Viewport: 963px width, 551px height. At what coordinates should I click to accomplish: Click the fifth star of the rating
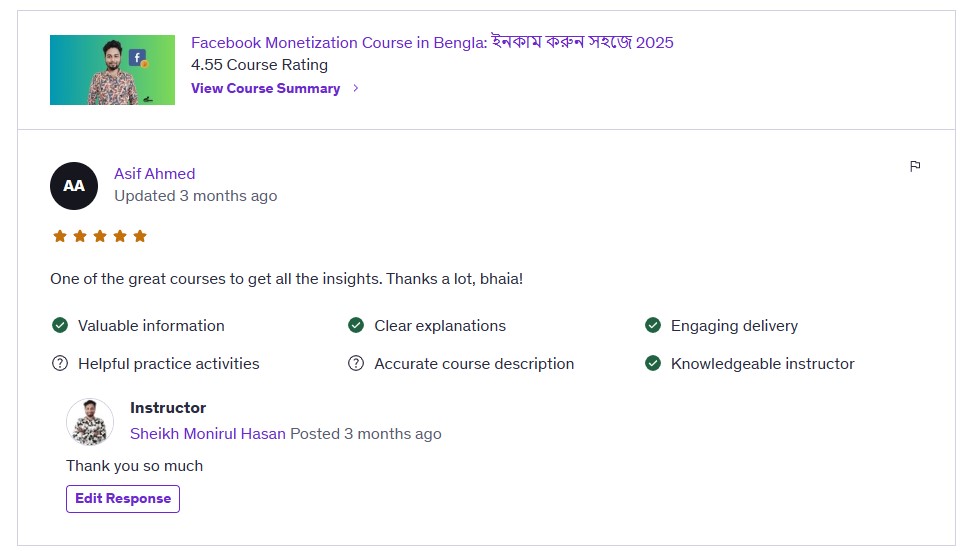coord(140,236)
